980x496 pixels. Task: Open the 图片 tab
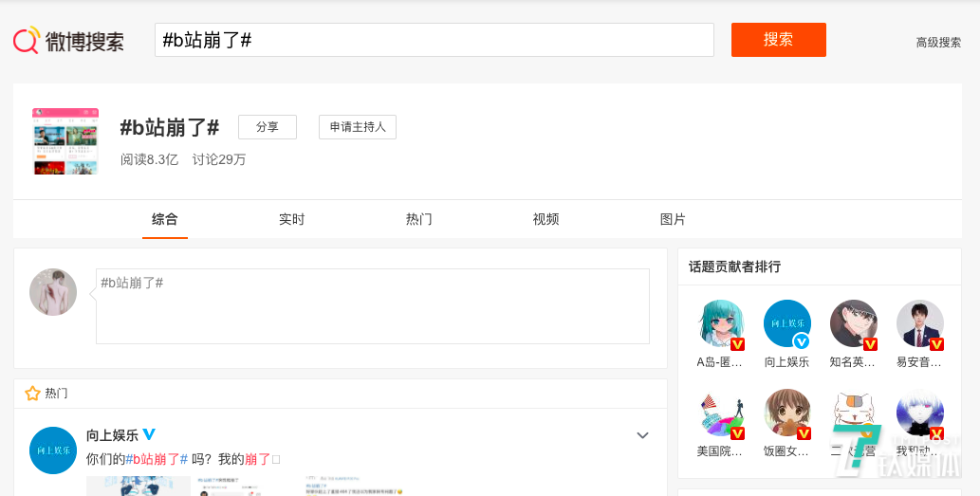tap(673, 219)
